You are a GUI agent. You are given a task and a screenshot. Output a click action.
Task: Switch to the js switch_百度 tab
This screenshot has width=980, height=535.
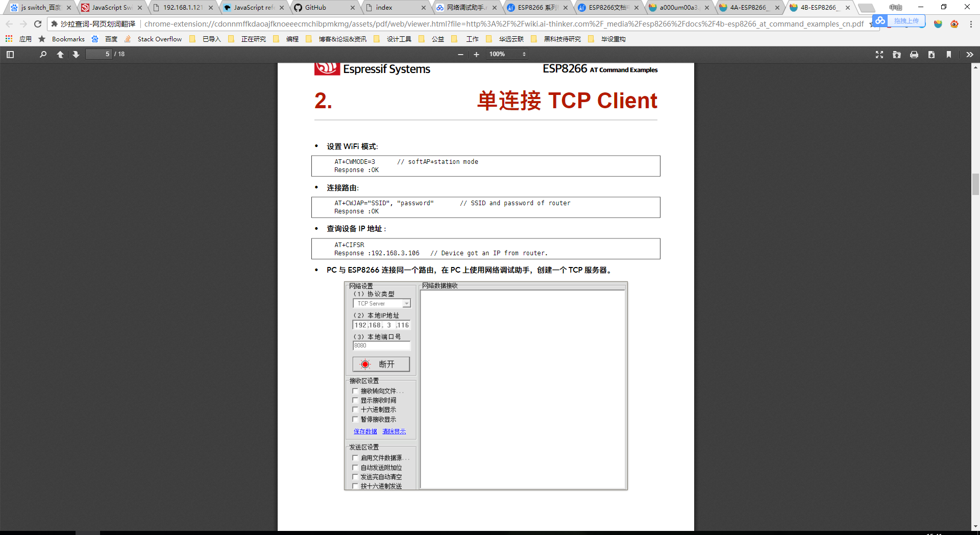coord(41,8)
